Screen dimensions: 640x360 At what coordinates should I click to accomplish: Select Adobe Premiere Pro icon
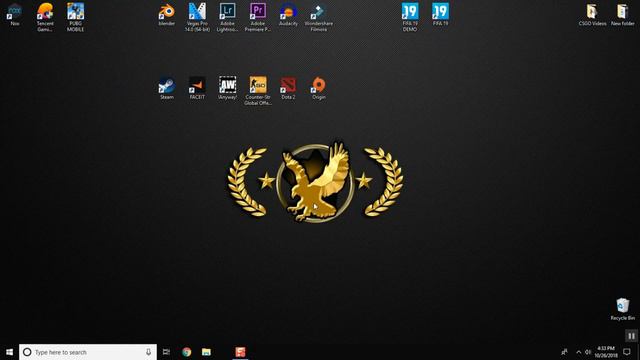coord(258,17)
